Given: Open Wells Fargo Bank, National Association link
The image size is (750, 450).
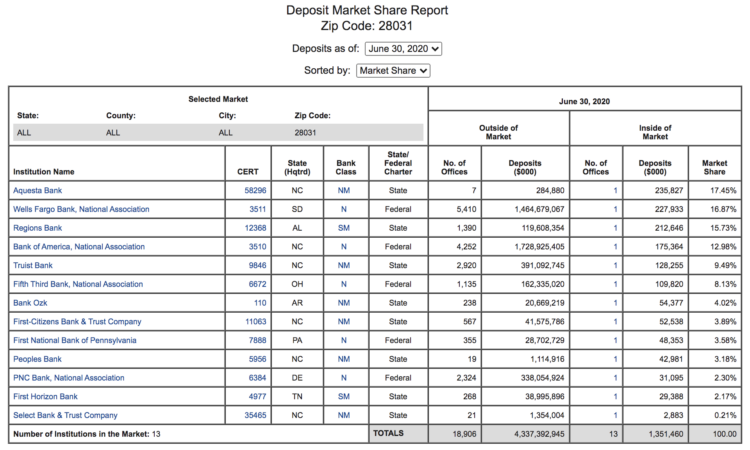Looking at the screenshot, I should tap(81, 209).
